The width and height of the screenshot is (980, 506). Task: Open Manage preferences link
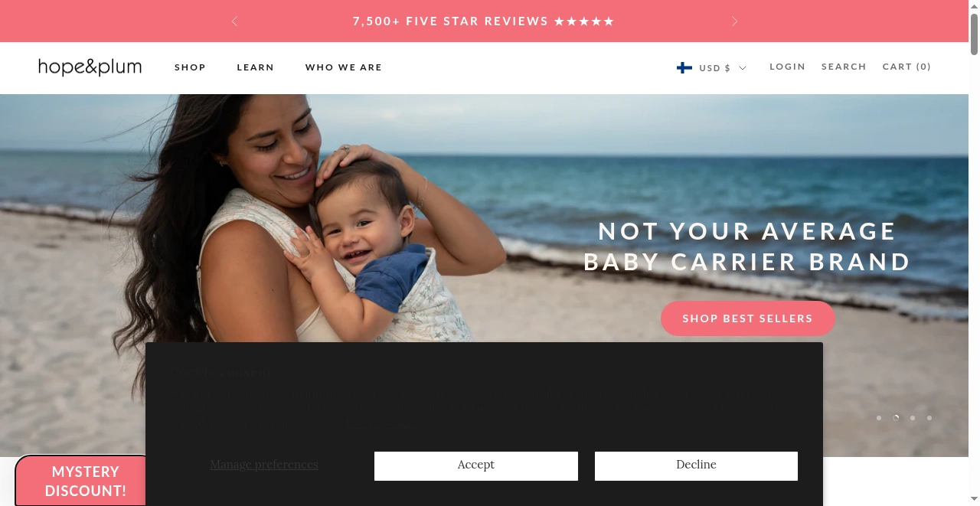click(264, 465)
